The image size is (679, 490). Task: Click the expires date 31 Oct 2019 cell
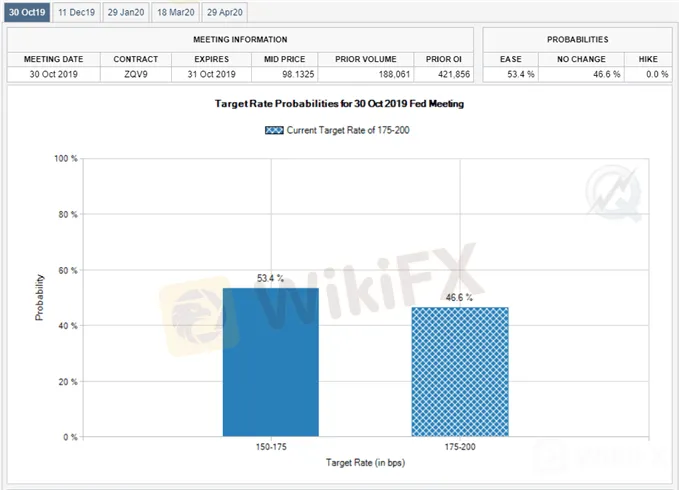[x=211, y=75]
